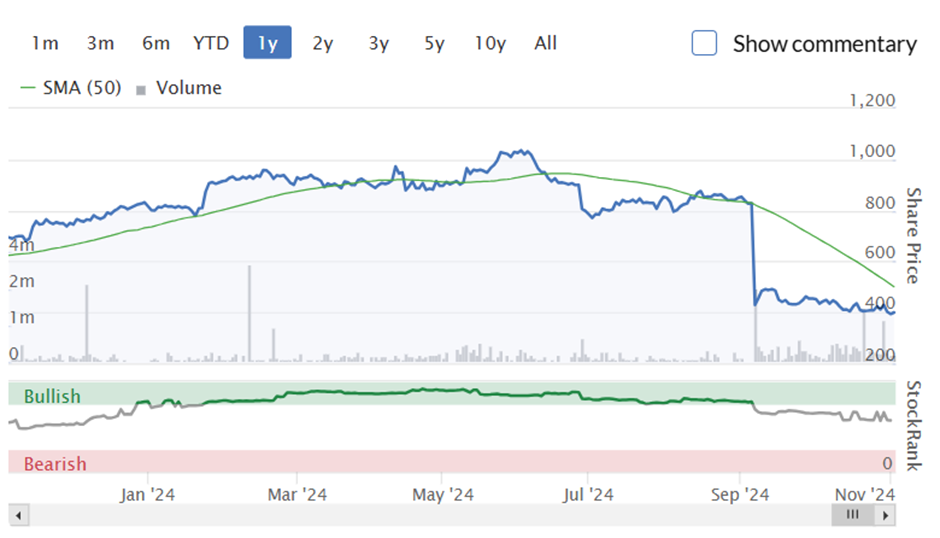This screenshot has height=538, width=940.
Task: Click the Sep '24 axis label
Action: (x=740, y=494)
